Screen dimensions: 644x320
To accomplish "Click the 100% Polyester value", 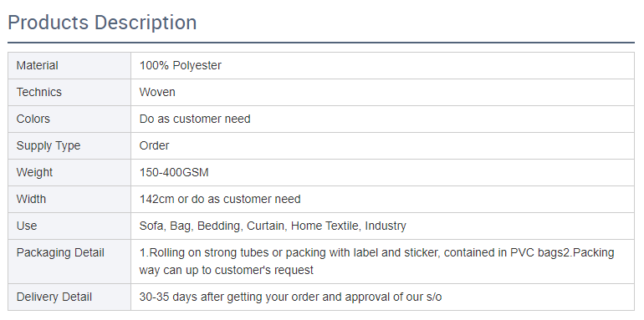I will click(x=181, y=66).
